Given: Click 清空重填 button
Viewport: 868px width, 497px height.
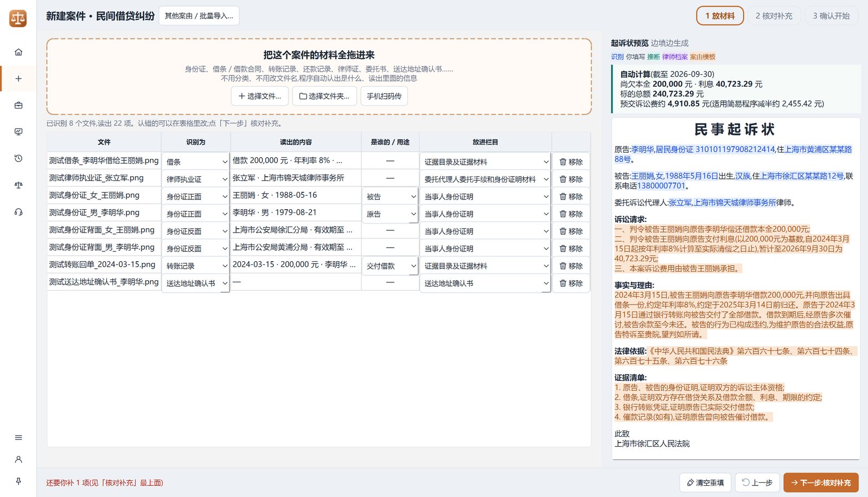Looking at the screenshot, I should pyautogui.click(x=705, y=482).
